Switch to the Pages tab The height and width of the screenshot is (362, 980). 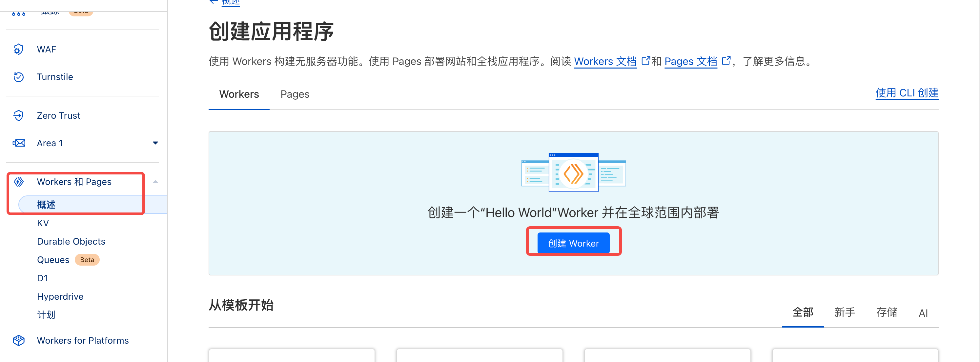pyautogui.click(x=295, y=94)
